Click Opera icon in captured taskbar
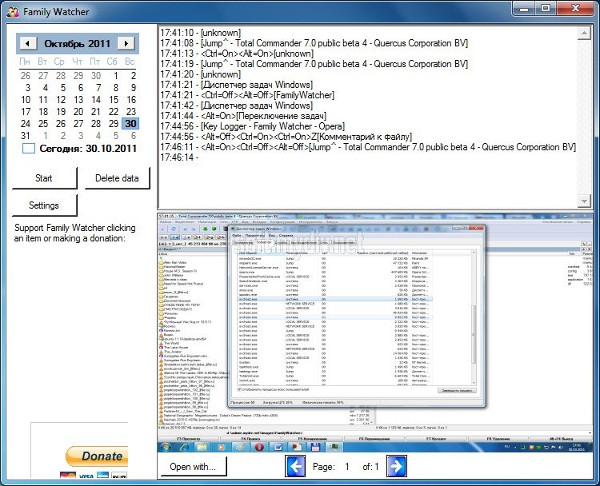 click(x=259, y=447)
